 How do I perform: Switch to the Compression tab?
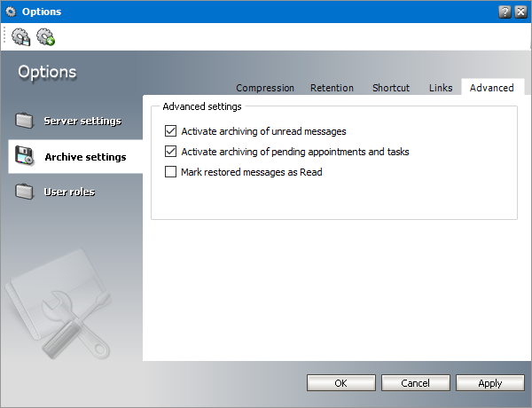pos(265,88)
